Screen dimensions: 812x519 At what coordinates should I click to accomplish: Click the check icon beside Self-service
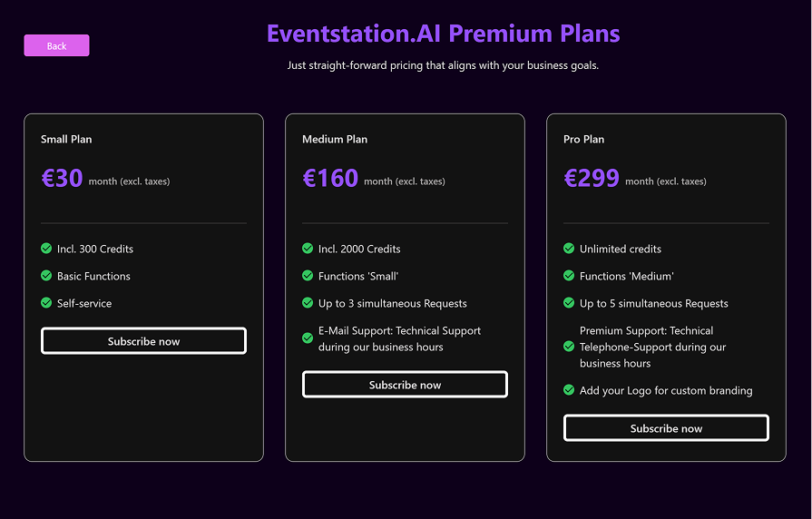click(x=46, y=303)
